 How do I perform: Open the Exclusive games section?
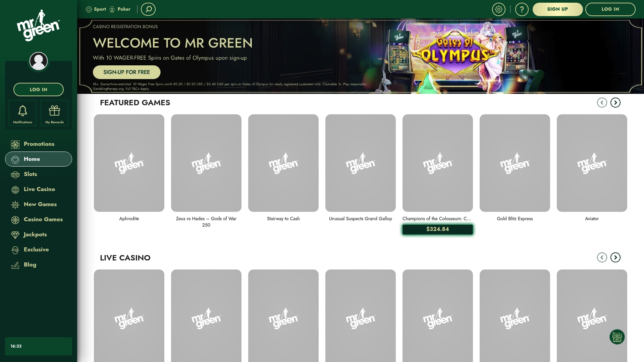[36, 249]
